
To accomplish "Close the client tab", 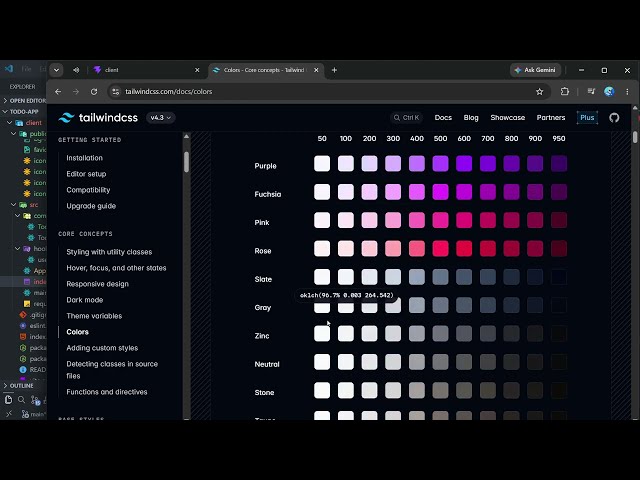I will pos(197,70).
